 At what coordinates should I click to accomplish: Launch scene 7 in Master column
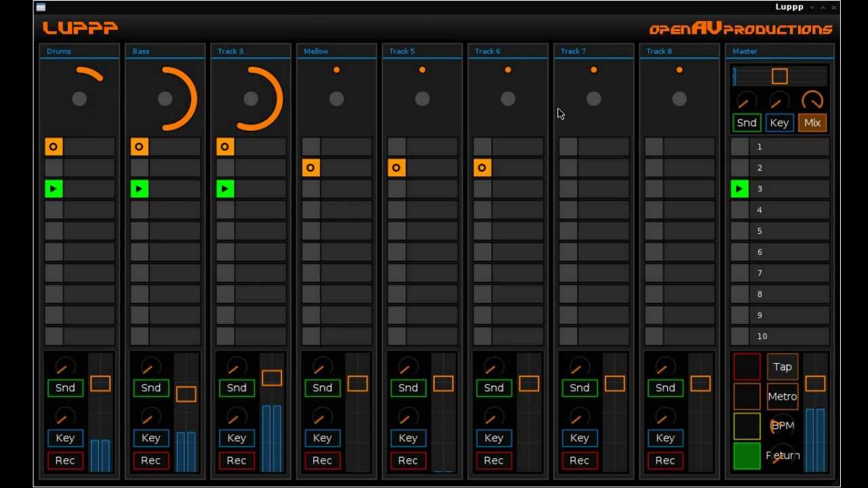pyautogui.click(x=740, y=273)
